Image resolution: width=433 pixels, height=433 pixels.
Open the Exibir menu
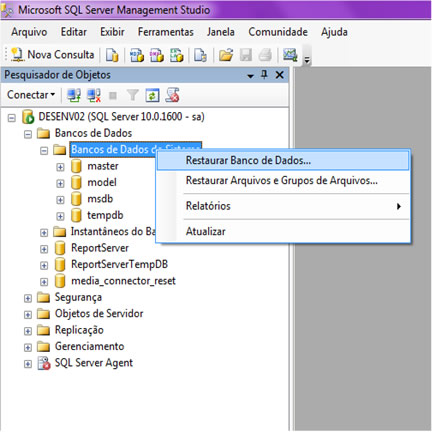click(x=112, y=32)
